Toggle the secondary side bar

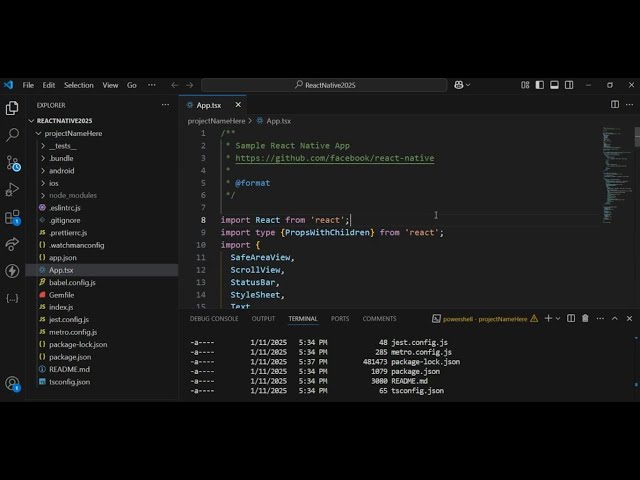point(569,85)
